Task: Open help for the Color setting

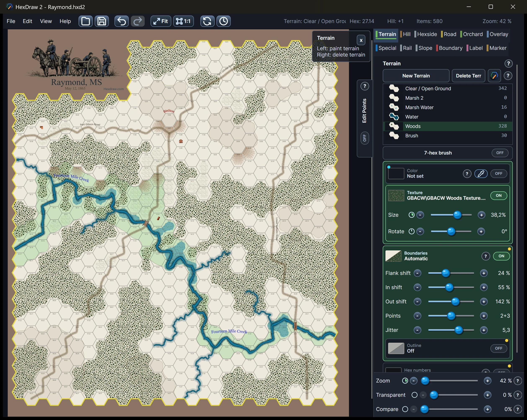Action: pyautogui.click(x=467, y=174)
